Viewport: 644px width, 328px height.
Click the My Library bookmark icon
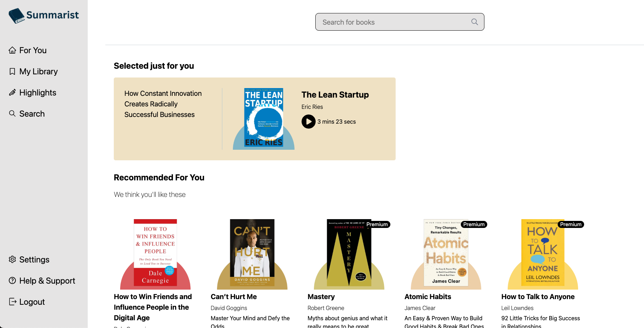[x=12, y=72]
